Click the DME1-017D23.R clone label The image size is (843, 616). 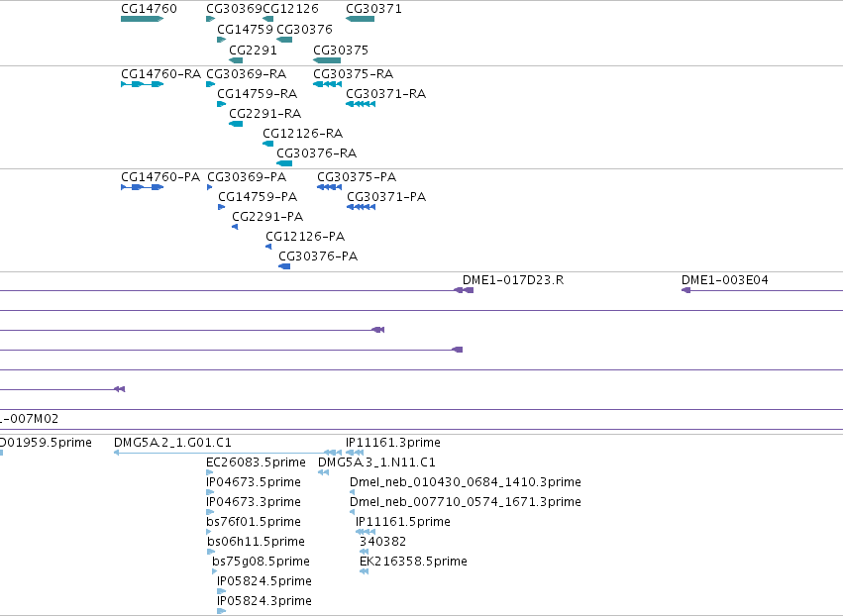pos(513,280)
